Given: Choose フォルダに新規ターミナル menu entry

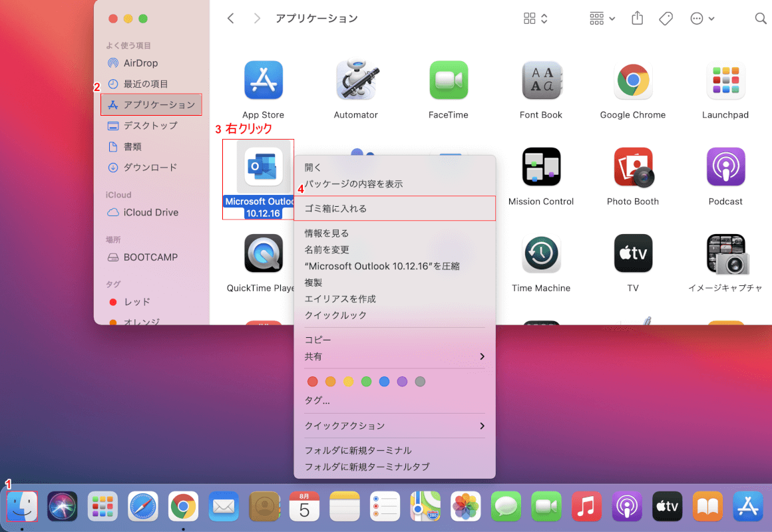Looking at the screenshot, I should click(395, 450).
